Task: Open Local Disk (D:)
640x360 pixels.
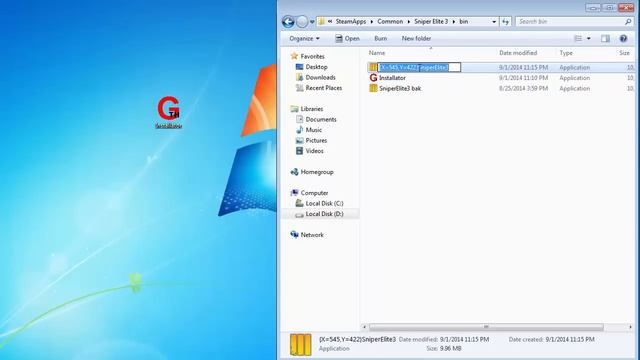Action: tap(324, 214)
